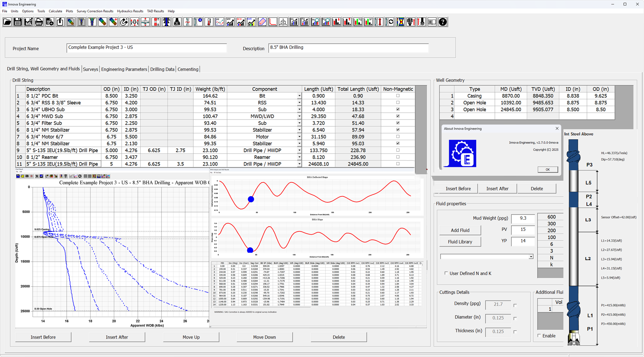Toggle Non-Magnetic checkbox for 8 1/2" Reamer
This screenshot has width=644, height=357.
(398, 157)
